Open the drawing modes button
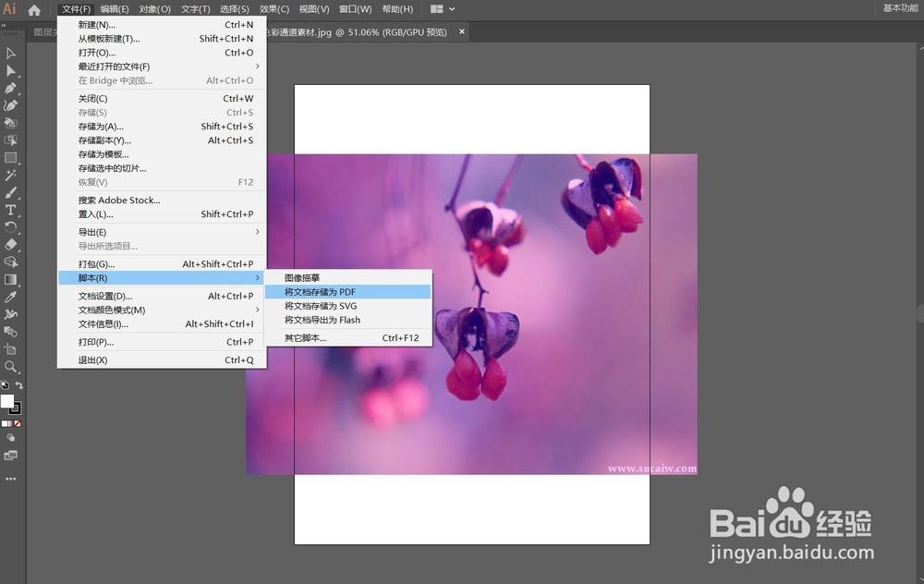This screenshot has height=584, width=924. (10, 438)
